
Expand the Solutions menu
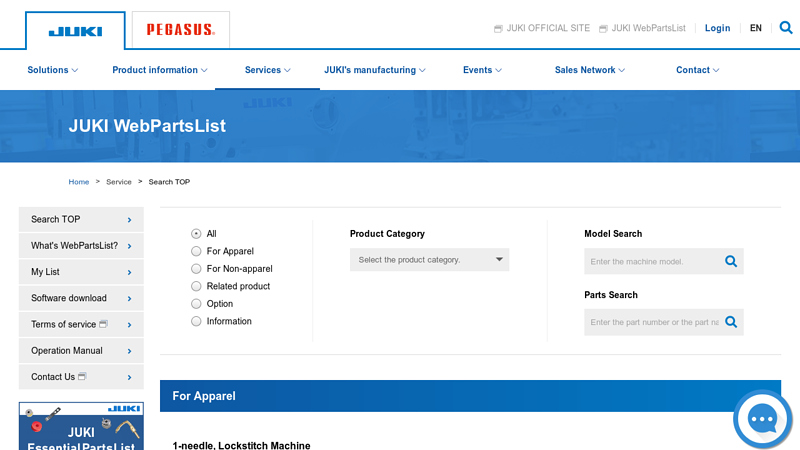(53, 70)
